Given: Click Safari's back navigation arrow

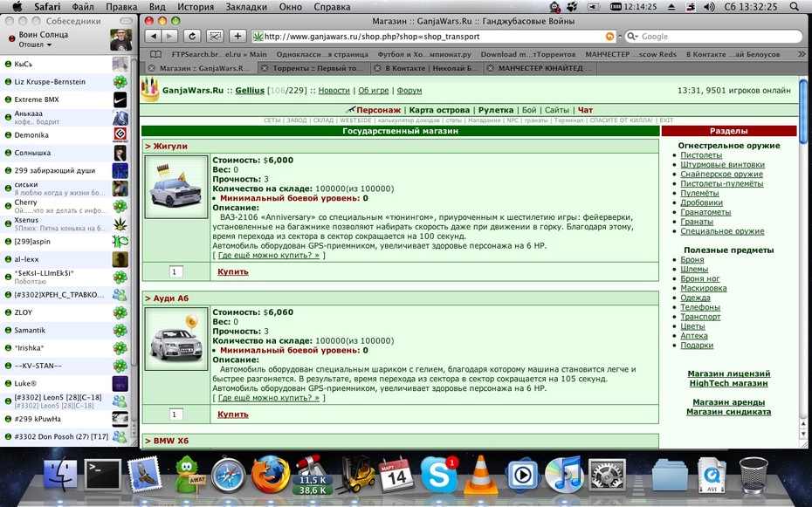Looking at the screenshot, I should point(154,37).
